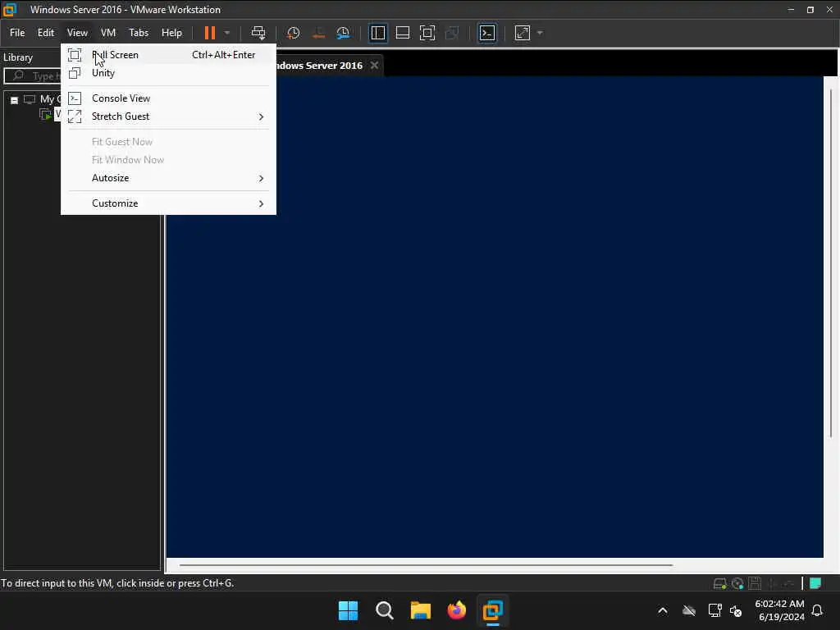
Task: Click the green message log status icon
Action: click(x=815, y=583)
